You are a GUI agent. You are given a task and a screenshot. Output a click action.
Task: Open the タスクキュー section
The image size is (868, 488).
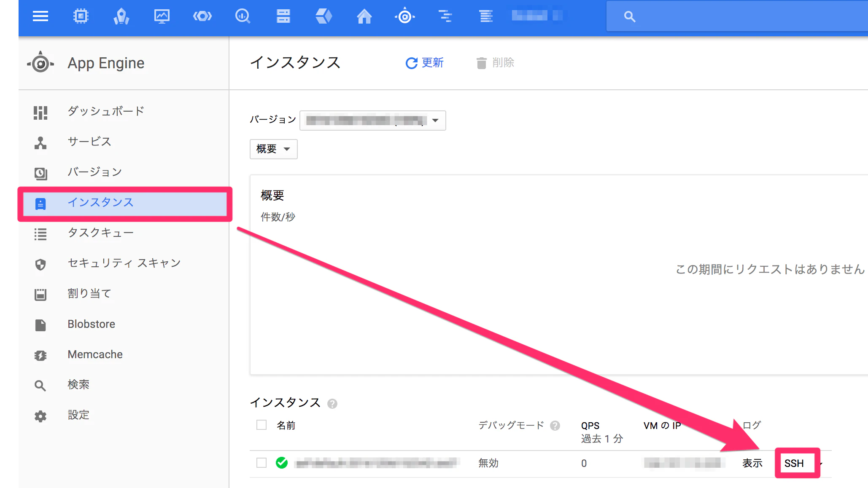pyautogui.click(x=100, y=233)
